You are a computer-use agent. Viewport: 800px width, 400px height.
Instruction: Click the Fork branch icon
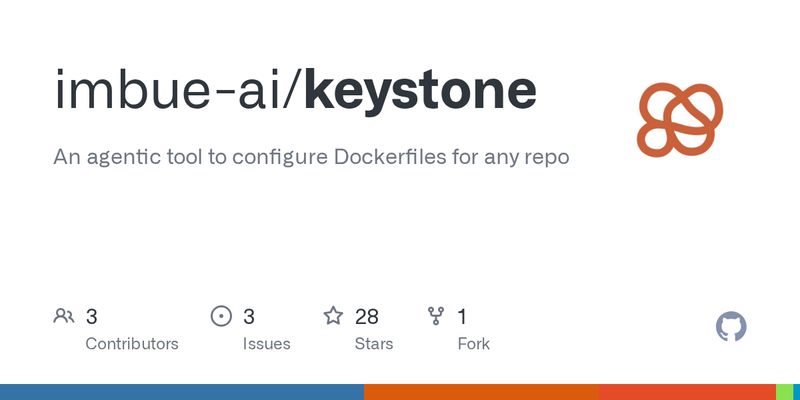[x=436, y=317]
